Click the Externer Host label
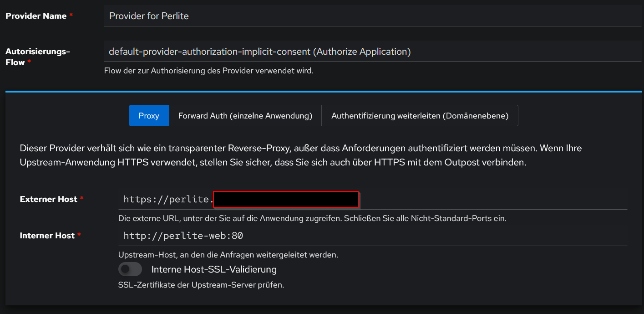644x314 pixels. (x=48, y=199)
